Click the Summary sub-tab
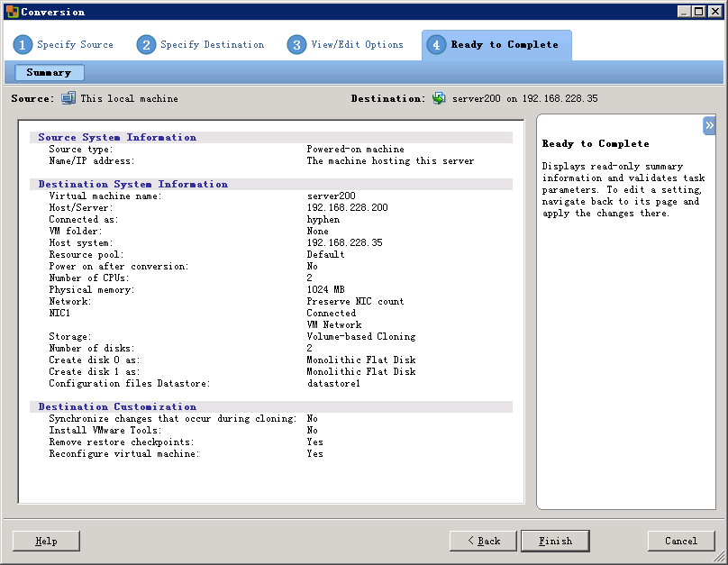The width and height of the screenshot is (728, 565). click(x=49, y=72)
